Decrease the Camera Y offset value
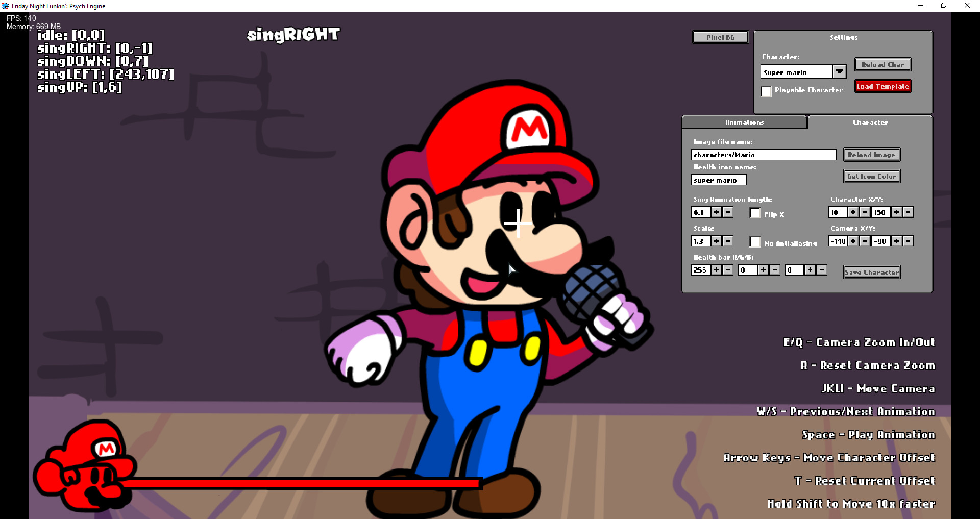This screenshot has height=519, width=980. [908, 241]
